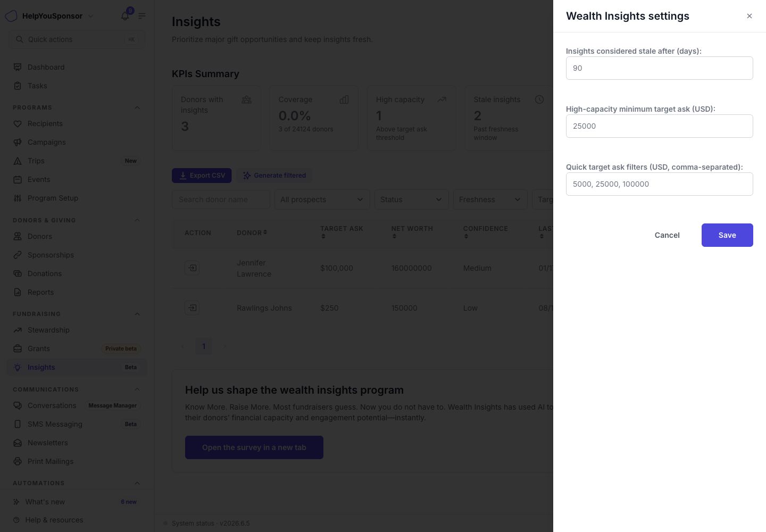The image size is (766, 532).
Task: Open the All prospects dropdown
Action: (322, 199)
